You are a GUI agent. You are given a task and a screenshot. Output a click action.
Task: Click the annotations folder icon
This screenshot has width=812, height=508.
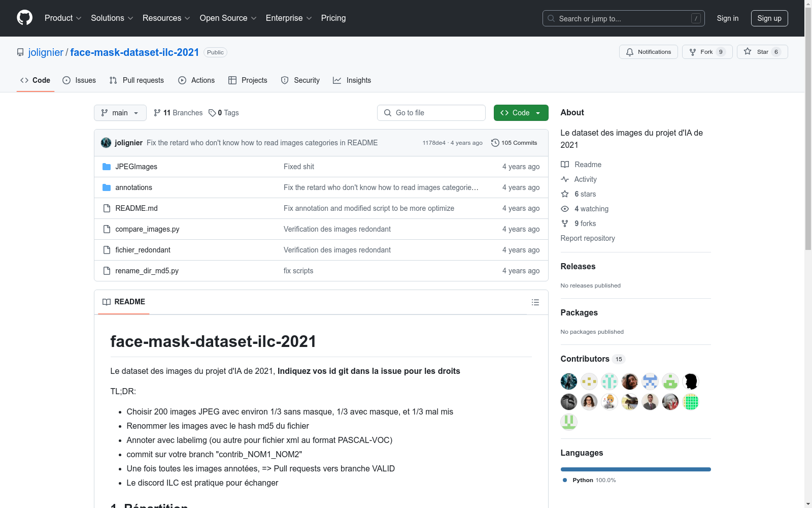pyautogui.click(x=107, y=187)
